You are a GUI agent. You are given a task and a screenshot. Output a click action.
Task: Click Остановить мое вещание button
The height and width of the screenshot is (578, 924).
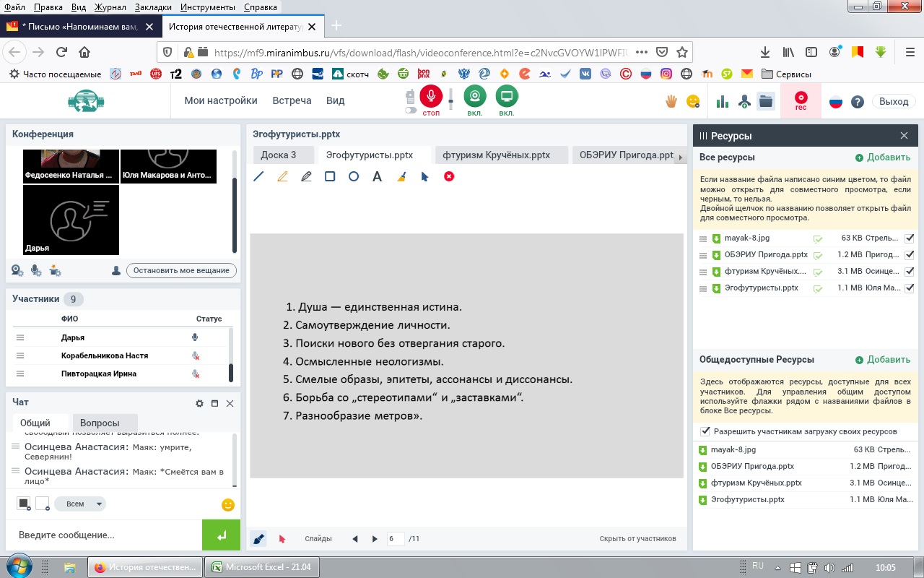click(181, 270)
